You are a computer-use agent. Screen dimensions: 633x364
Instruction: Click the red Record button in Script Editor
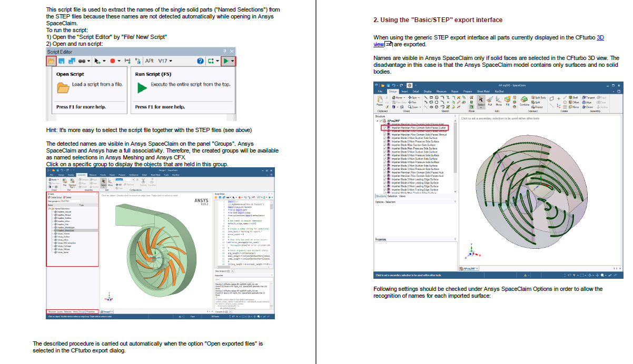tap(113, 61)
